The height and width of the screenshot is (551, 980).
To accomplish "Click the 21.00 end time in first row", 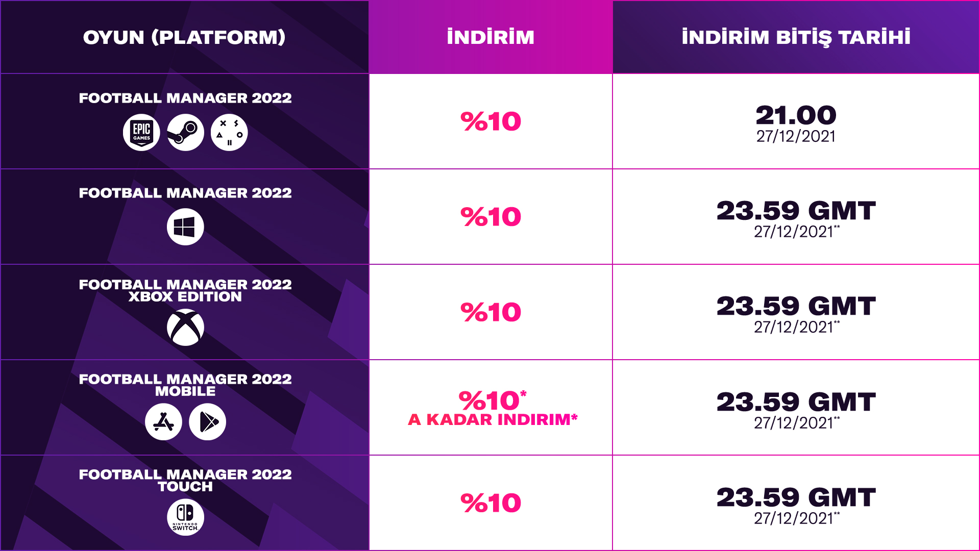I will (x=796, y=116).
